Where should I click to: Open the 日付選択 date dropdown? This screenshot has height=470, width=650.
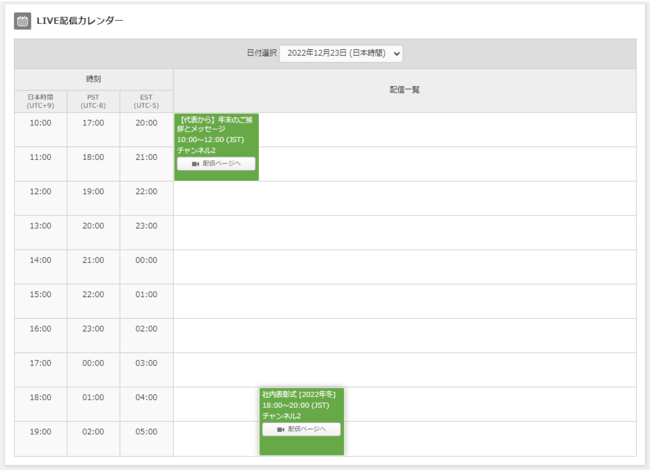pyautogui.click(x=341, y=53)
